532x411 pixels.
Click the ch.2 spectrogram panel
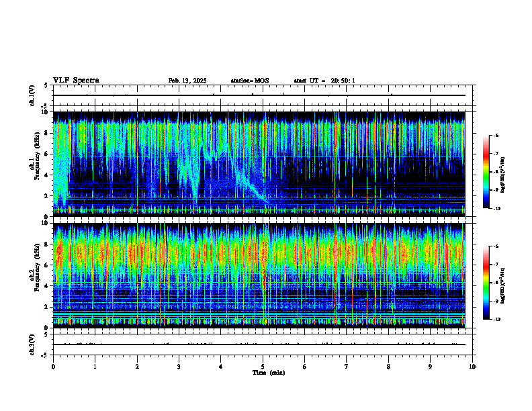click(x=259, y=275)
